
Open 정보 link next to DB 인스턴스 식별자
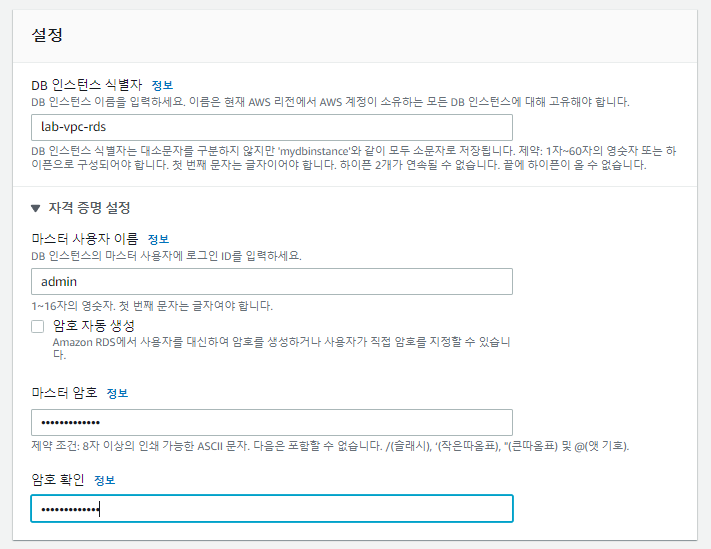click(x=162, y=85)
